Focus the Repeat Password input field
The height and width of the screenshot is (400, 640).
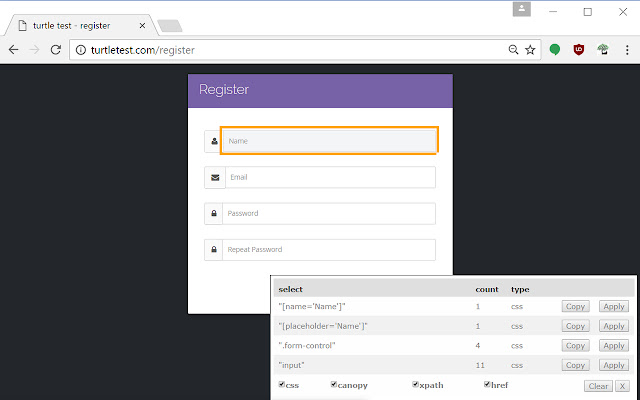tap(329, 249)
